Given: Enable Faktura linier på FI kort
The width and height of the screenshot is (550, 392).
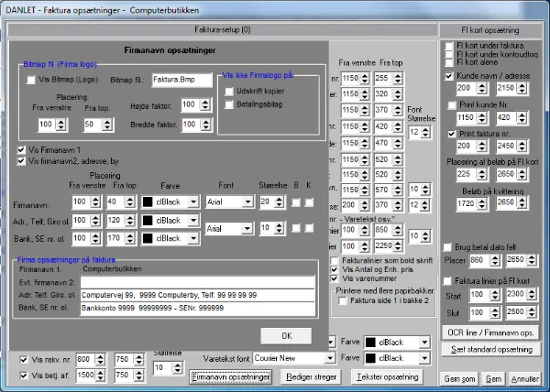Looking at the screenshot, I should pyautogui.click(x=447, y=281).
